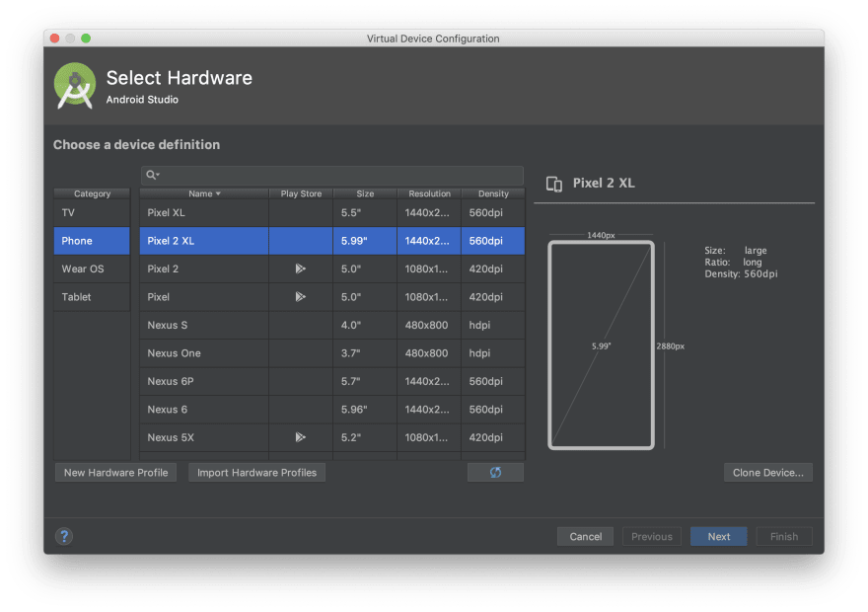Image resolution: width=868 pixels, height=612 pixels.
Task: Select the Phone category
Action: [92, 241]
